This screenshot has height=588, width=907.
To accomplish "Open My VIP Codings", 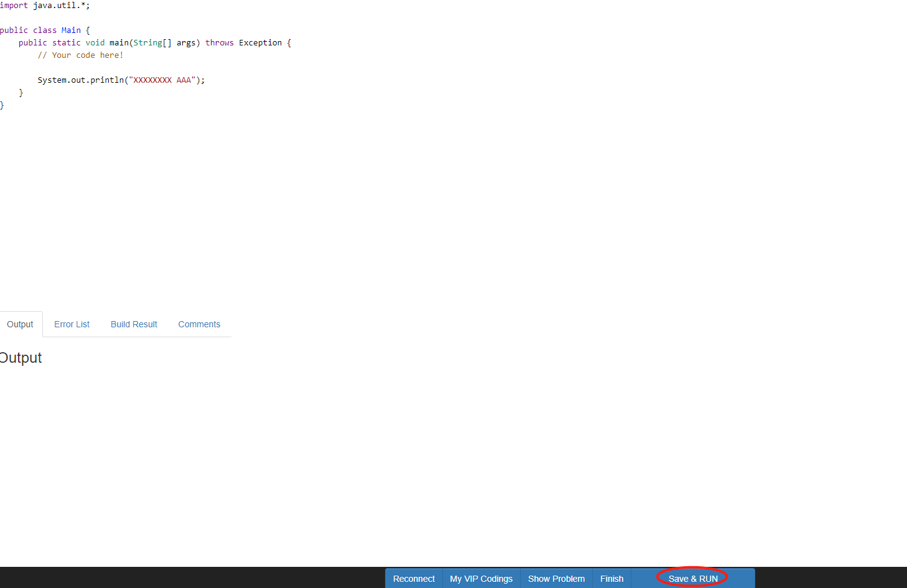I will click(481, 579).
